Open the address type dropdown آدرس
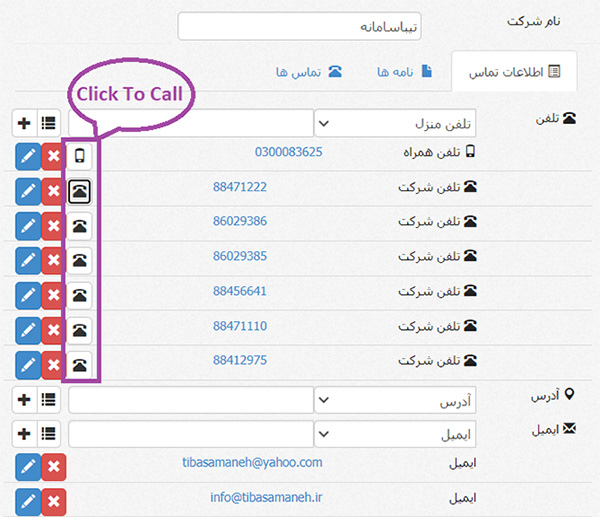 [x=395, y=400]
